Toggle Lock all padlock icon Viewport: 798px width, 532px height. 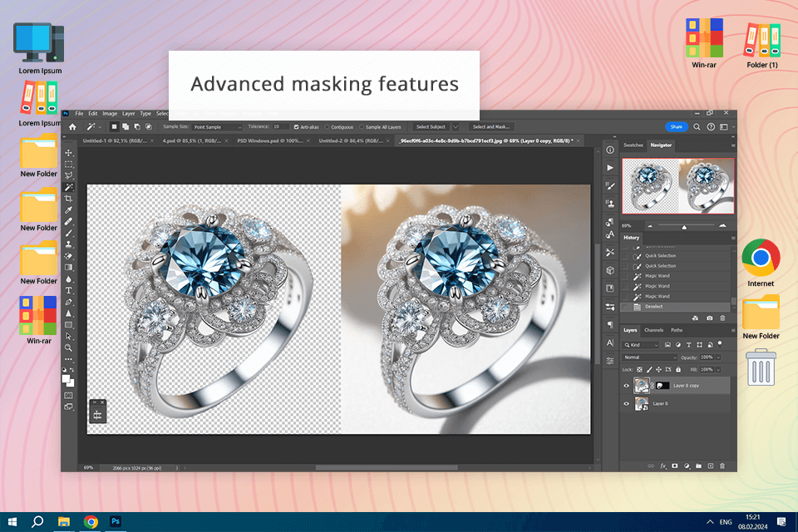[678, 370]
